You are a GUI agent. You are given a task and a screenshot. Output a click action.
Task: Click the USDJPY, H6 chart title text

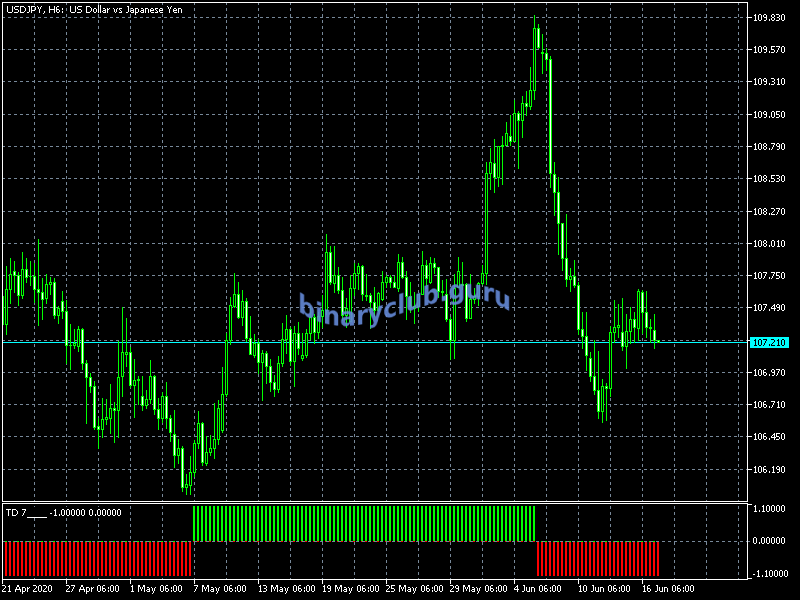tap(79, 9)
